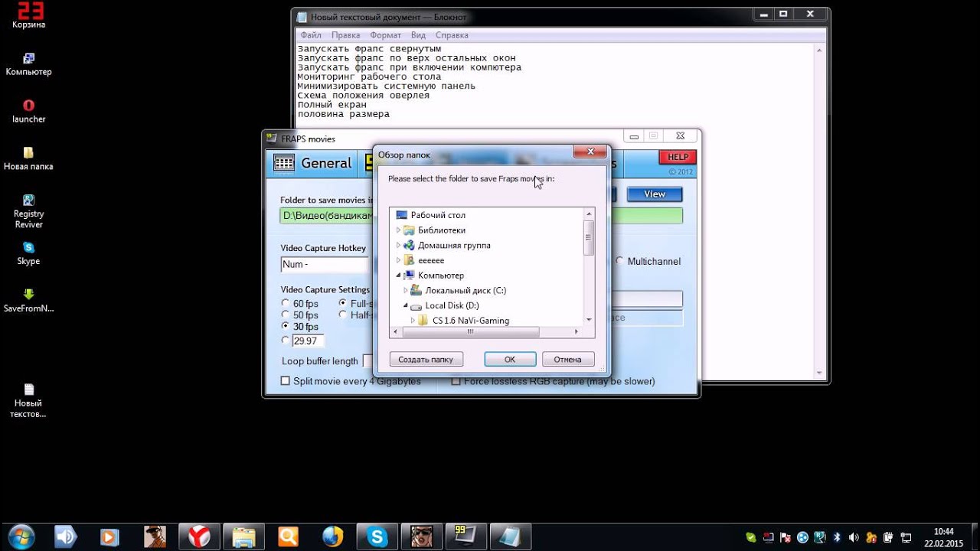Viewport: 980px width, 551px height.
Task: Expand the CS 1.6 NaVi-Gaming folder arrow
Action: [x=413, y=321]
